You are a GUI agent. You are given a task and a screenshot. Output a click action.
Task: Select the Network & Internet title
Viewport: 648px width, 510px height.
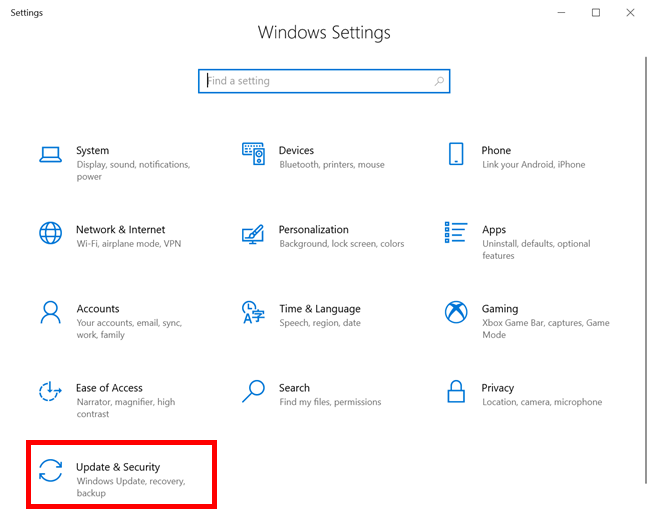tap(121, 229)
